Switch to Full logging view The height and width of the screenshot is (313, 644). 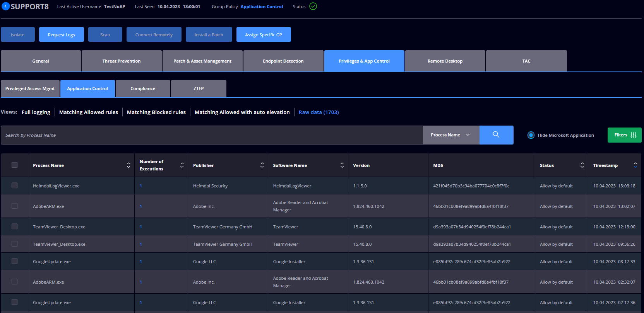(x=36, y=112)
